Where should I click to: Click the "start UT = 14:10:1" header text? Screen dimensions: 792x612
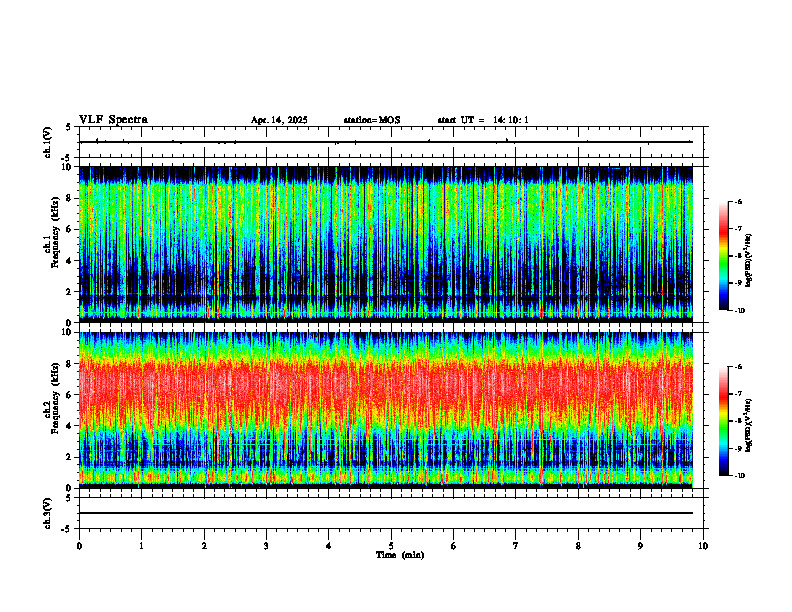(x=483, y=120)
